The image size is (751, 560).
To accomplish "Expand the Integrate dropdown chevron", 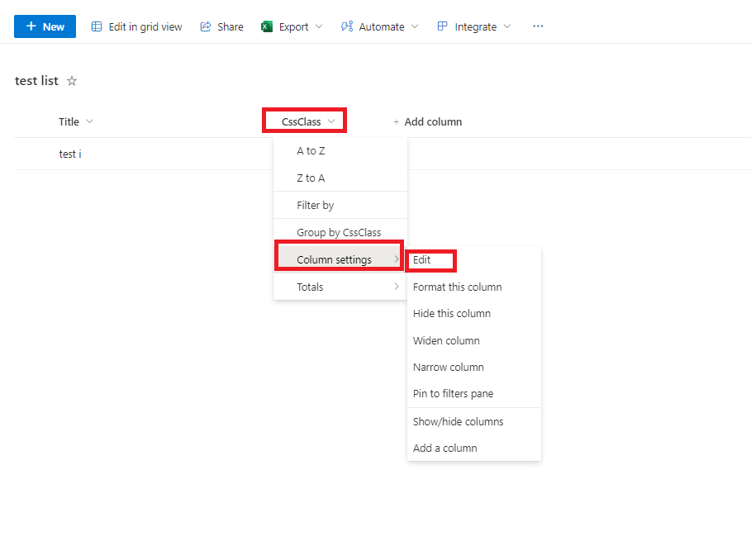I will [507, 26].
